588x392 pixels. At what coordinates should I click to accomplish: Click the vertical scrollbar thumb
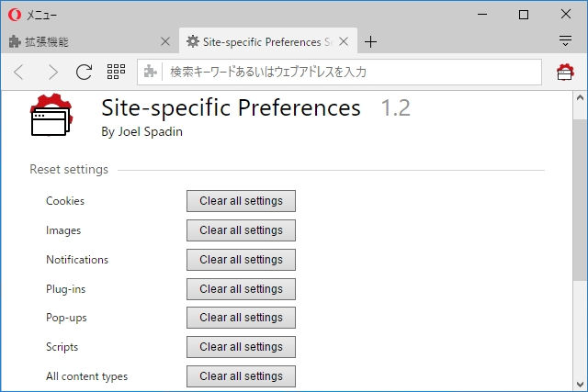(x=580, y=199)
